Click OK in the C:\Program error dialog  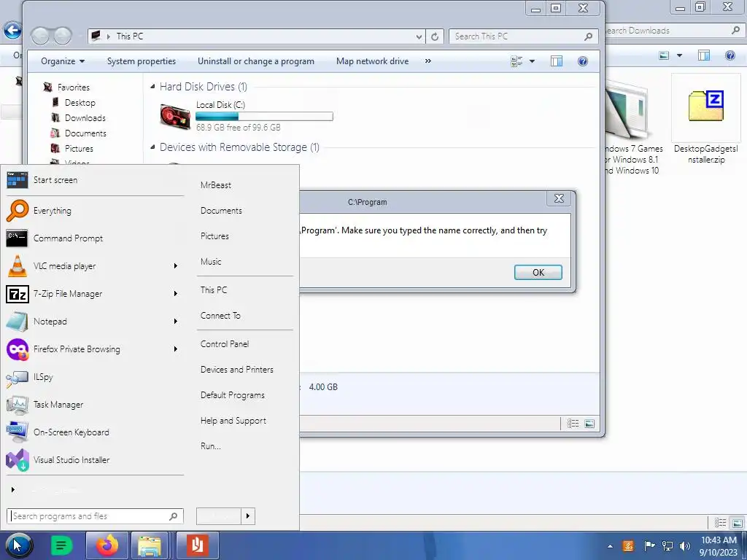click(x=538, y=273)
